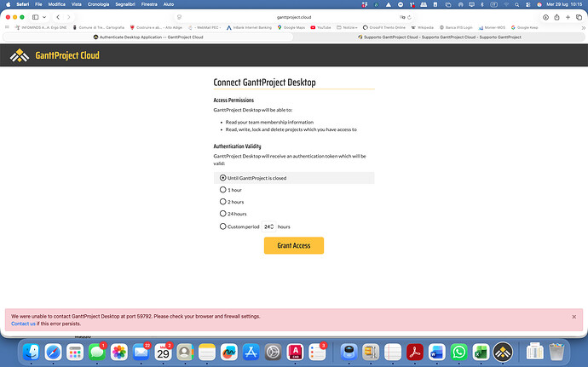
Task: Open Spotlight search in the menu bar
Action: [516, 4]
